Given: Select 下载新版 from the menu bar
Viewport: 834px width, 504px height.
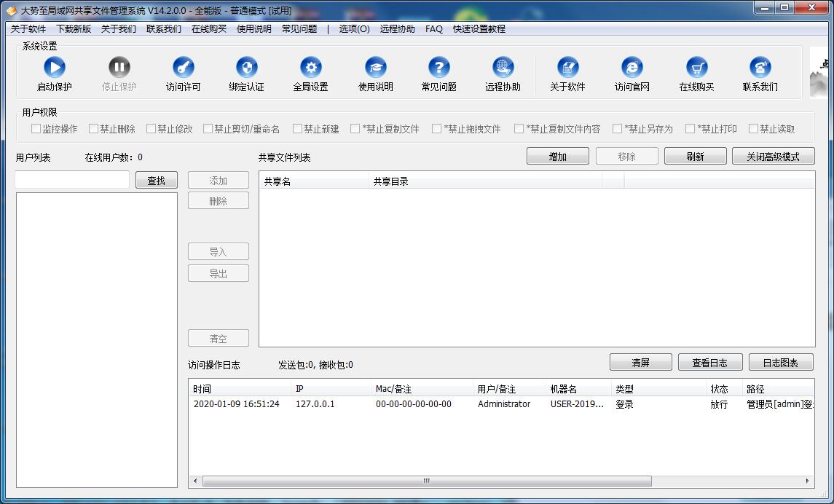Looking at the screenshot, I should (x=74, y=29).
